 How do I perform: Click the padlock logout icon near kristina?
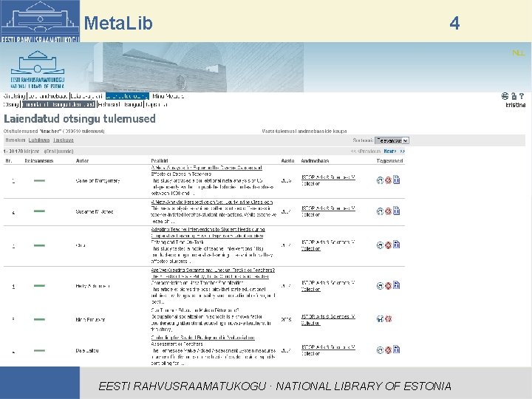point(514,96)
